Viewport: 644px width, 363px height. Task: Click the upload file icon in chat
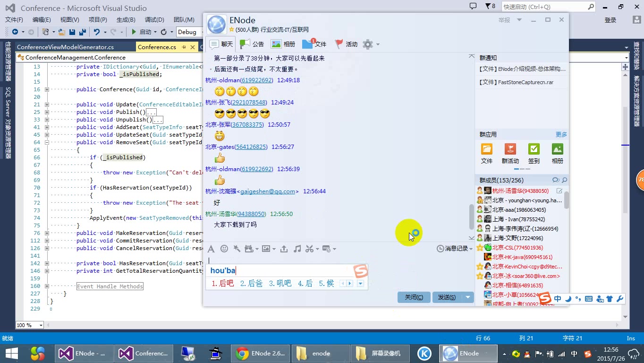[x=284, y=249]
